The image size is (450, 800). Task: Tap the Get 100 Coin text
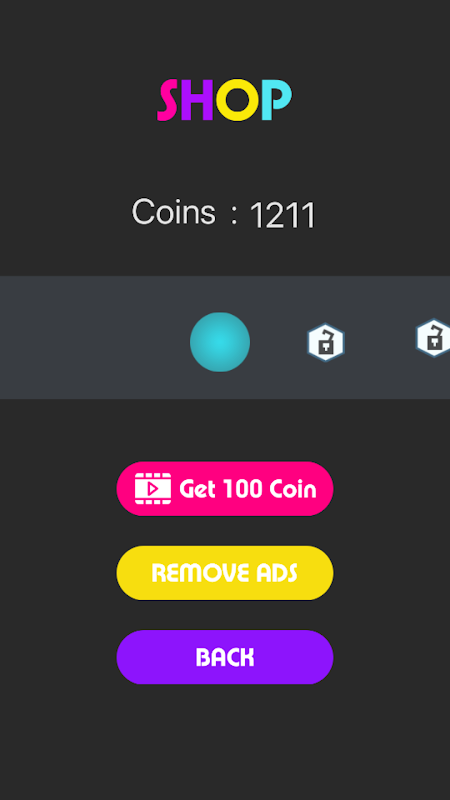pos(247,489)
